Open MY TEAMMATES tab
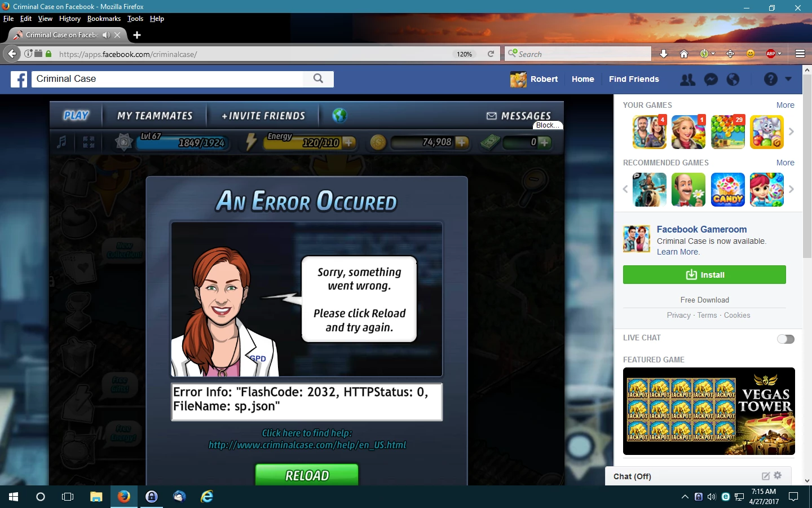This screenshot has width=812, height=508. (155, 116)
